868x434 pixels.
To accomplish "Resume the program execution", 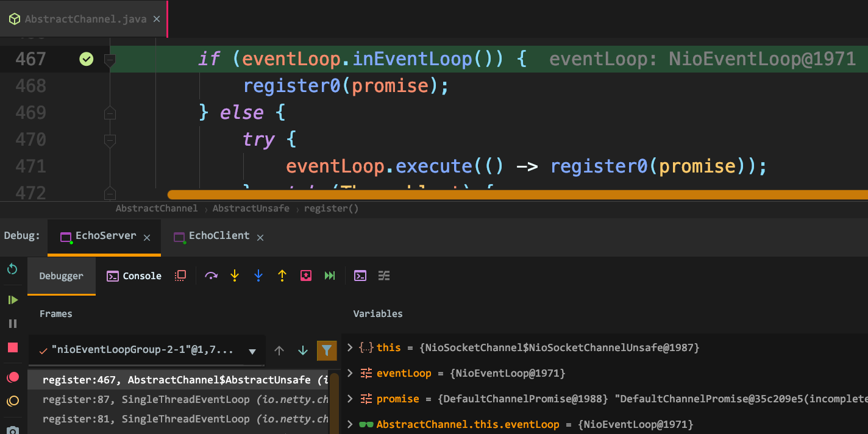I will coord(12,300).
